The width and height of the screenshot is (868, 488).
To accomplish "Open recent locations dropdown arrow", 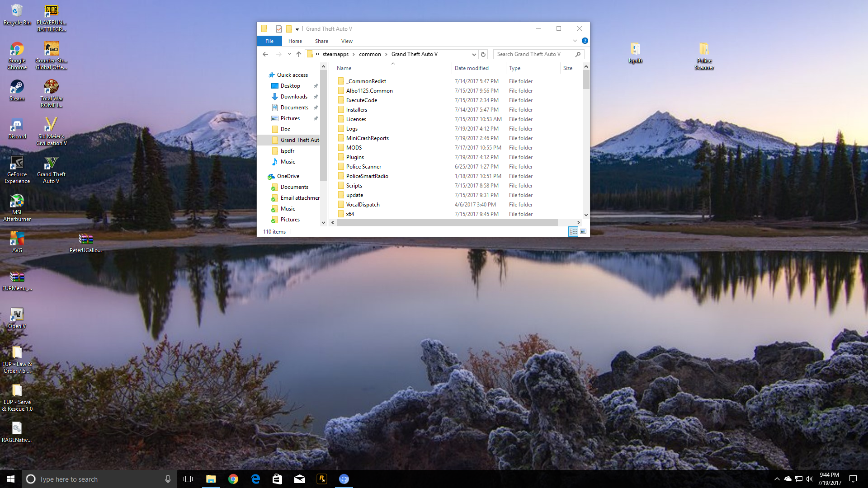I will 289,54.
